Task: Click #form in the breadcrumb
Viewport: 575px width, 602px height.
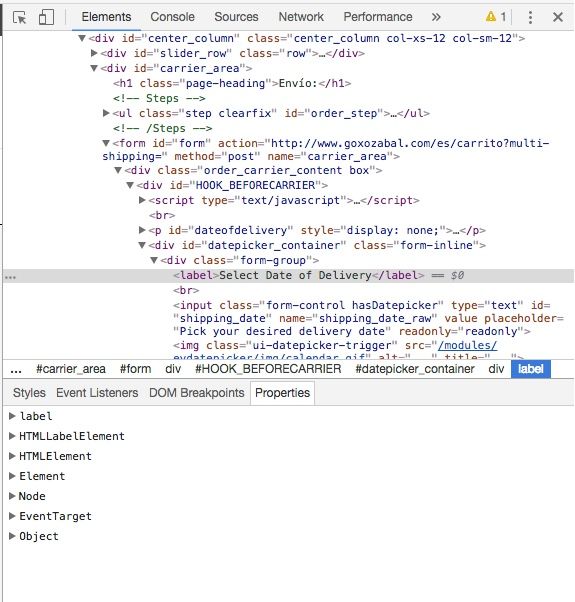Action: (x=135, y=369)
